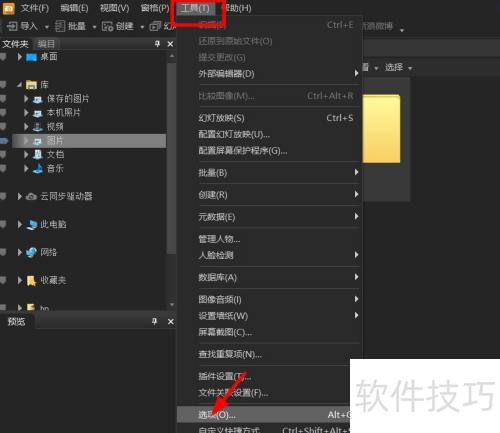Expand the 保存的图片 tree node
The width and height of the screenshot is (500, 433).
pos(26,99)
